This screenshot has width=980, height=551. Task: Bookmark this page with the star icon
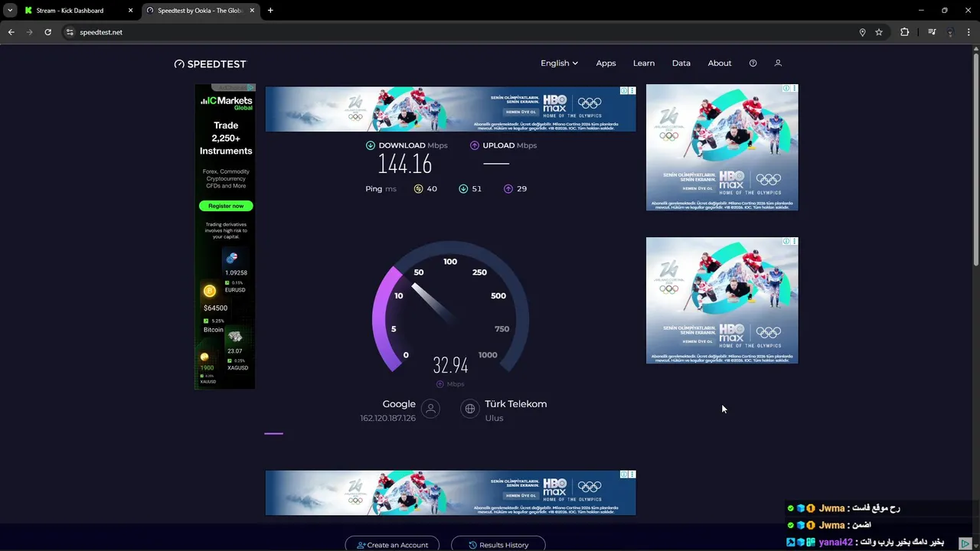click(879, 32)
